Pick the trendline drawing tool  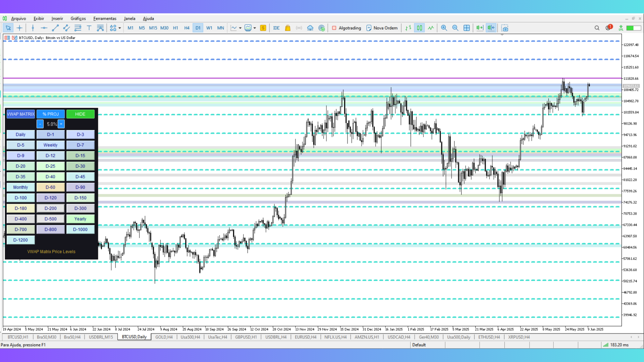[x=55, y=28]
